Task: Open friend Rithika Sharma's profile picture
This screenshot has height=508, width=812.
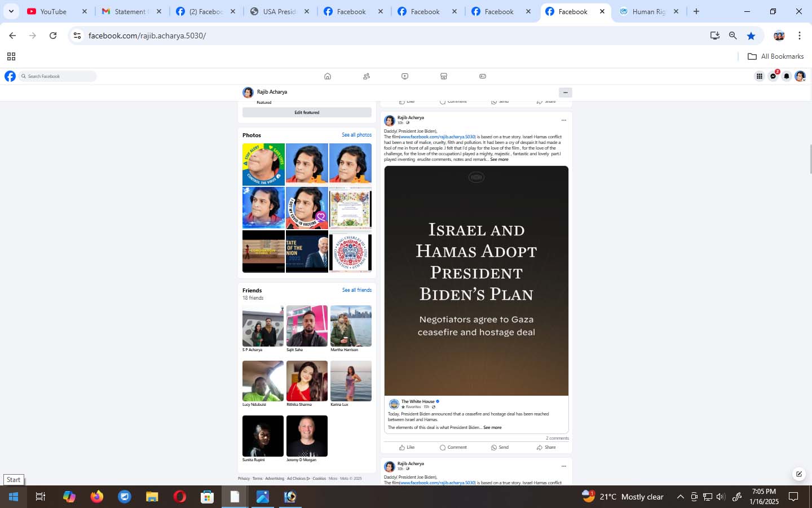Action: (x=307, y=381)
